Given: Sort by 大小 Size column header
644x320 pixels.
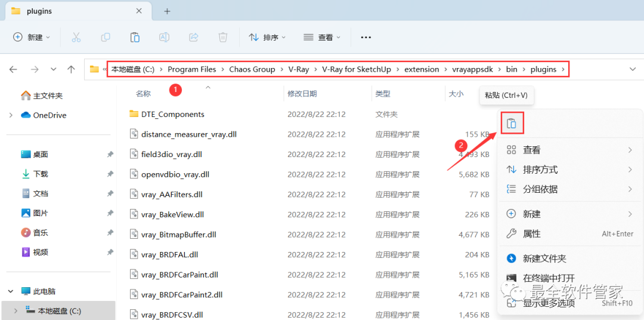Looking at the screenshot, I should pos(456,94).
